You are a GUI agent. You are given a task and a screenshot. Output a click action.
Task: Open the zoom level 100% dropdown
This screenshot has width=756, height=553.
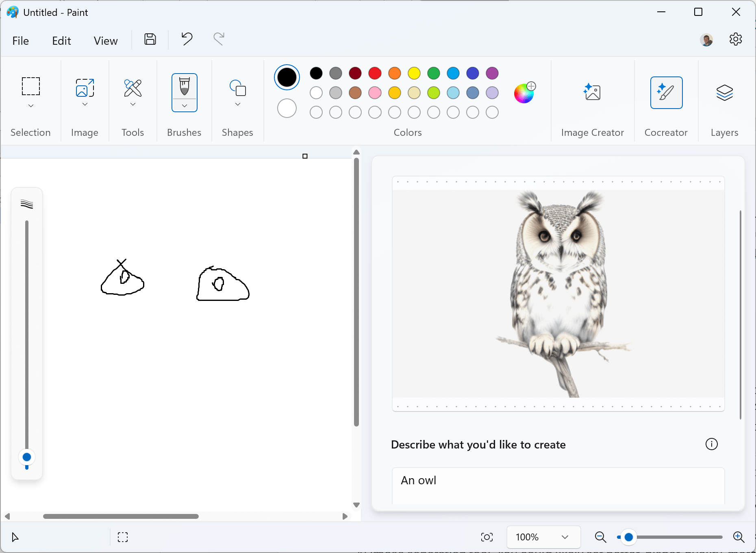click(543, 537)
